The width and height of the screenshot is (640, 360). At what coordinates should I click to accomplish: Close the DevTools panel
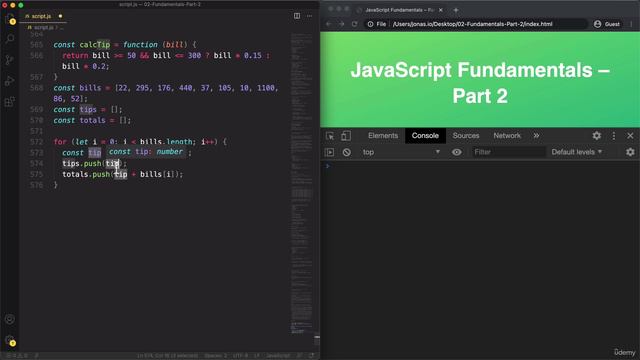tap(630, 136)
